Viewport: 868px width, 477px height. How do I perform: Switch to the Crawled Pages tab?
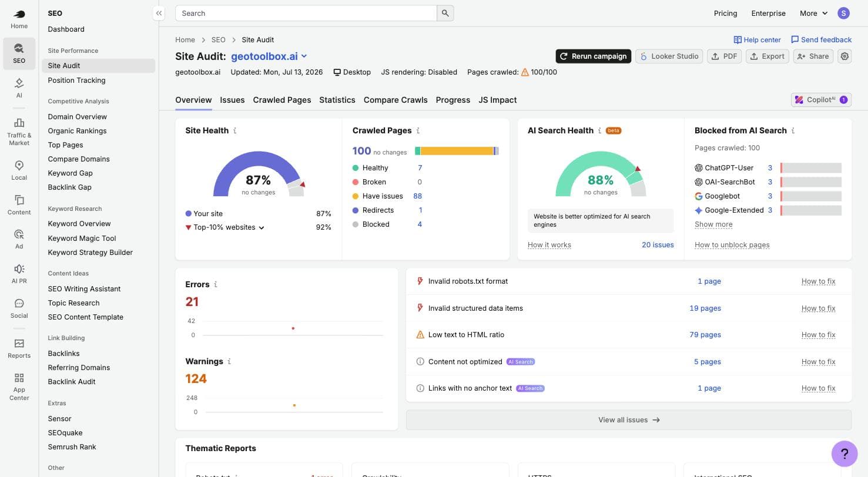[282, 100]
